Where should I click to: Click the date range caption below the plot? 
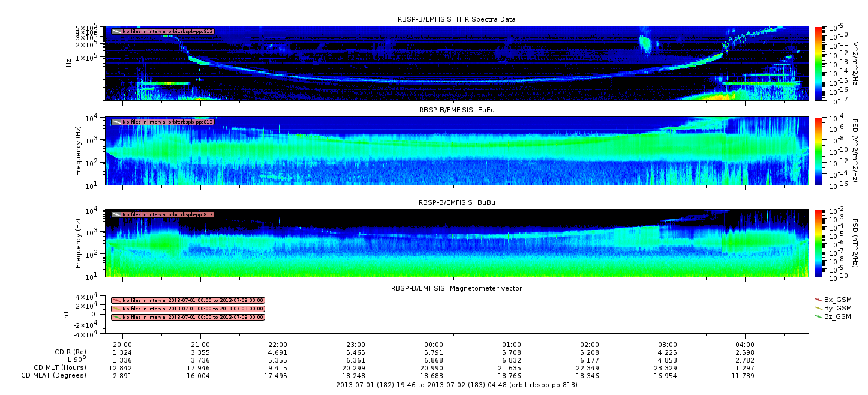point(456,385)
